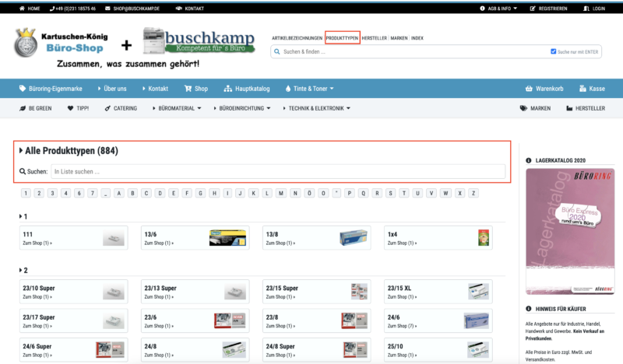Click the Home icon in top bar
Image resolution: width=623 pixels, height=364 pixels.
point(22,9)
